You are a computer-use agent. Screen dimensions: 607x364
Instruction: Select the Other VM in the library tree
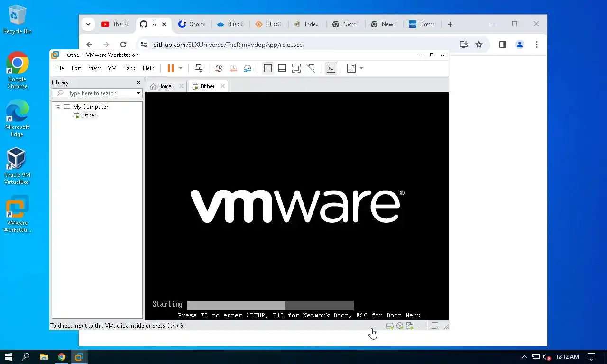click(89, 115)
